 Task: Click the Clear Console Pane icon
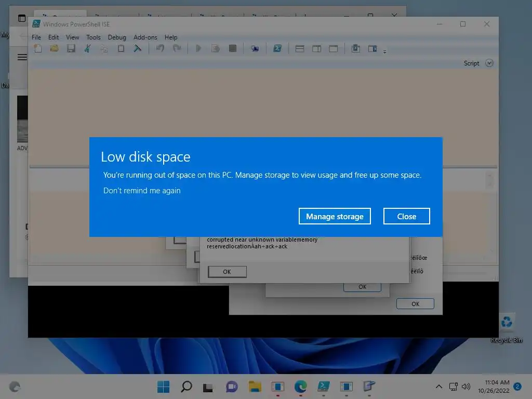[x=137, y=48]
